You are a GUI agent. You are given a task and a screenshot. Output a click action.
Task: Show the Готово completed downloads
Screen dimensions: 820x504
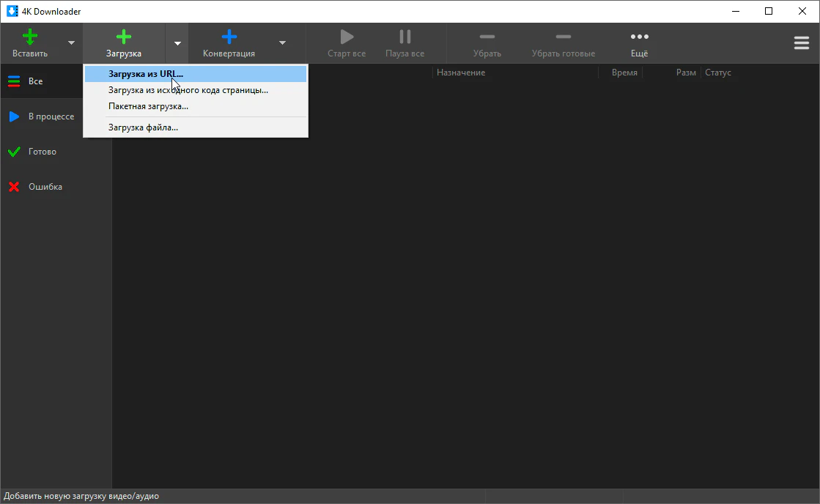[56, 152]
